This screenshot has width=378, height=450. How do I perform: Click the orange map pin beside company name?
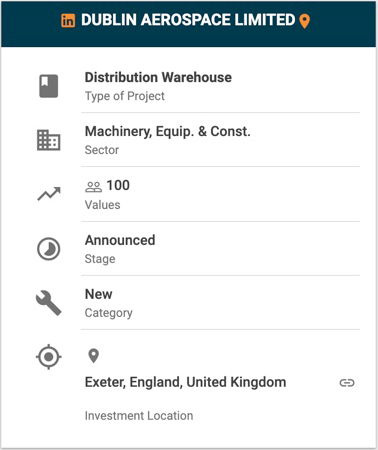(305, 21)
